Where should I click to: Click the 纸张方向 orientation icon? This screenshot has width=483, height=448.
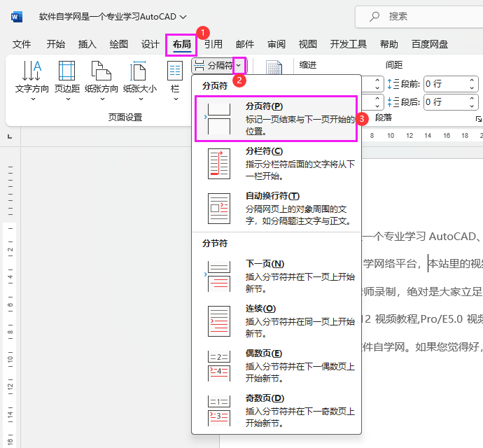(x=101, y=71)
